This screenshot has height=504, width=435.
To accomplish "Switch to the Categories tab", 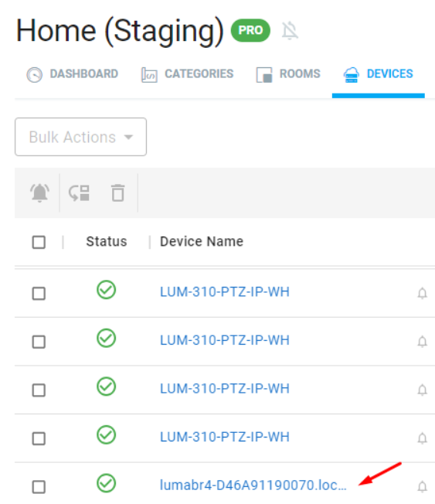I will point(187,74).
